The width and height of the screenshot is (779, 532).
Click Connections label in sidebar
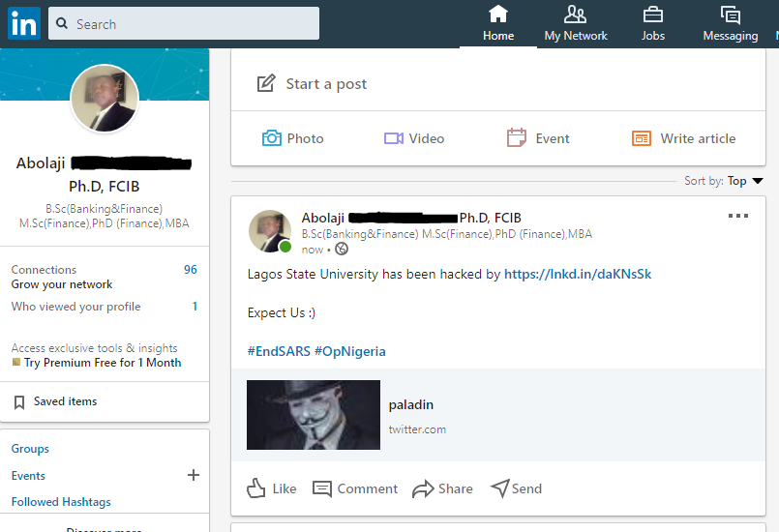[44, 270]
